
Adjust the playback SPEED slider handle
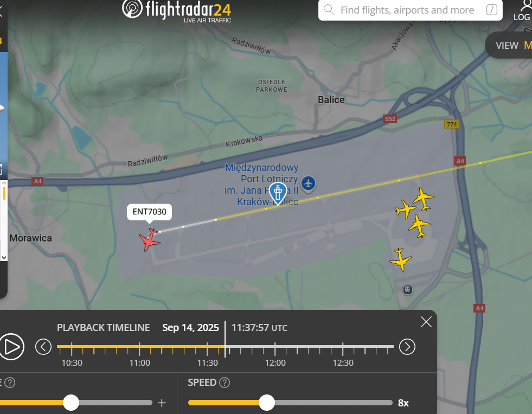267,403
